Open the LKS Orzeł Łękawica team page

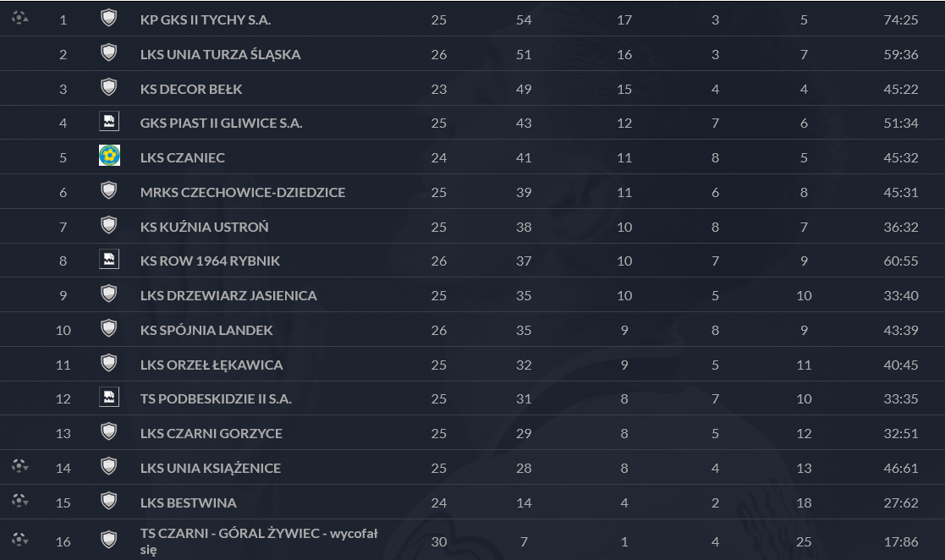(212, 365)
